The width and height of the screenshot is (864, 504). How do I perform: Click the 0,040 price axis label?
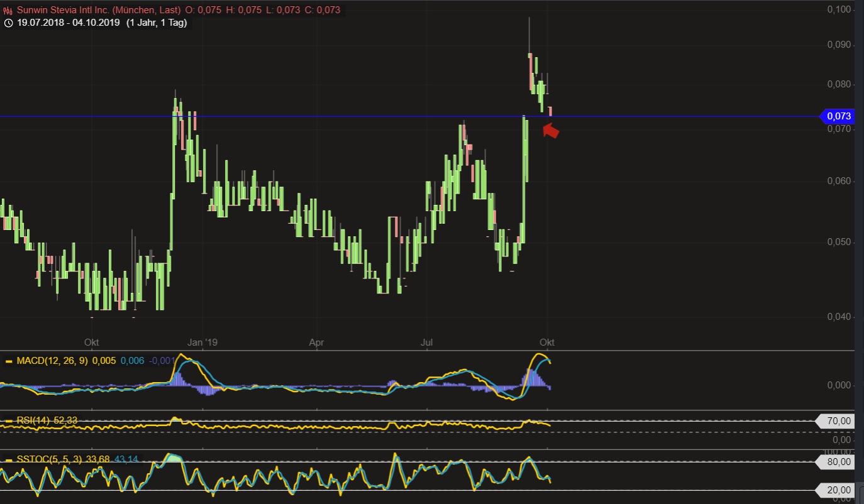pyautogui.click(x=839, y=317)
